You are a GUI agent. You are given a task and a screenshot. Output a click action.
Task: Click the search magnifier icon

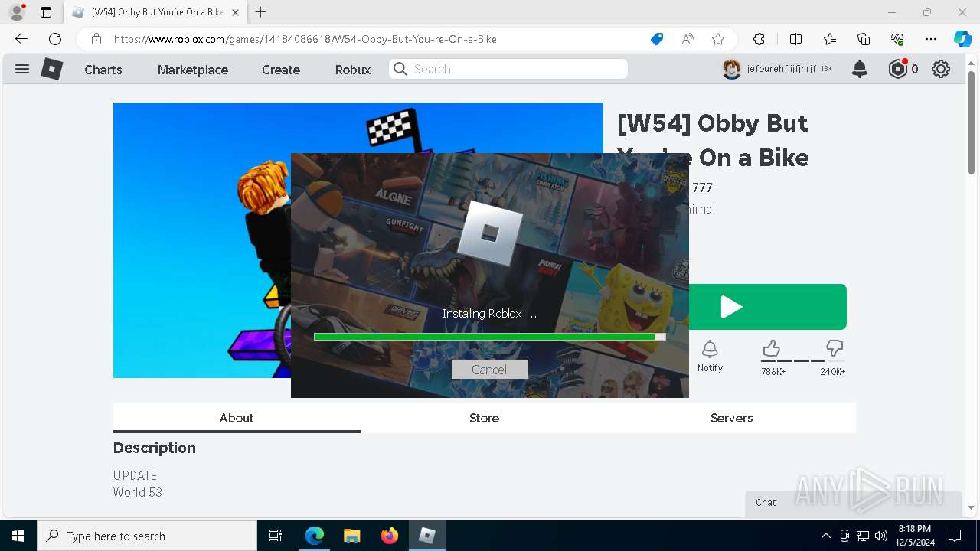[x=400, y=69]
